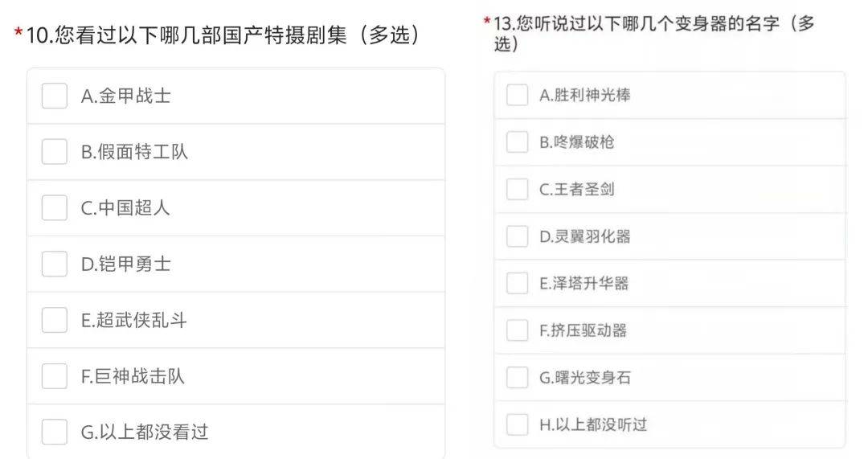Select the C.中国超人 option checkbox
The width and height of the screenshot is (868, 459).
[x=55, y=207]
